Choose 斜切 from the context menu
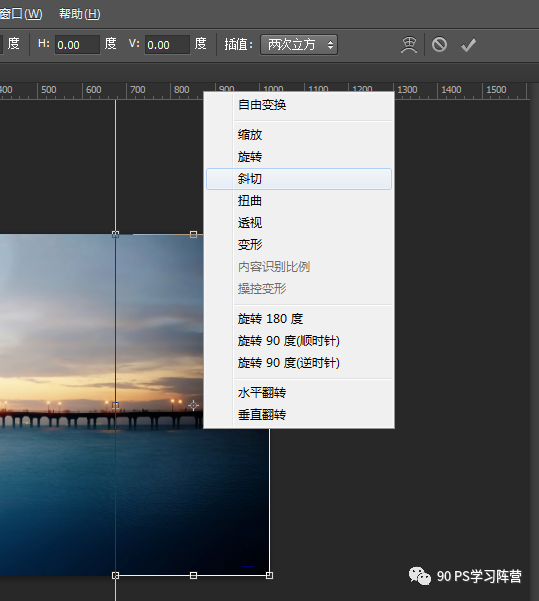The image size is (539, 601). click(x=299, y=179)
